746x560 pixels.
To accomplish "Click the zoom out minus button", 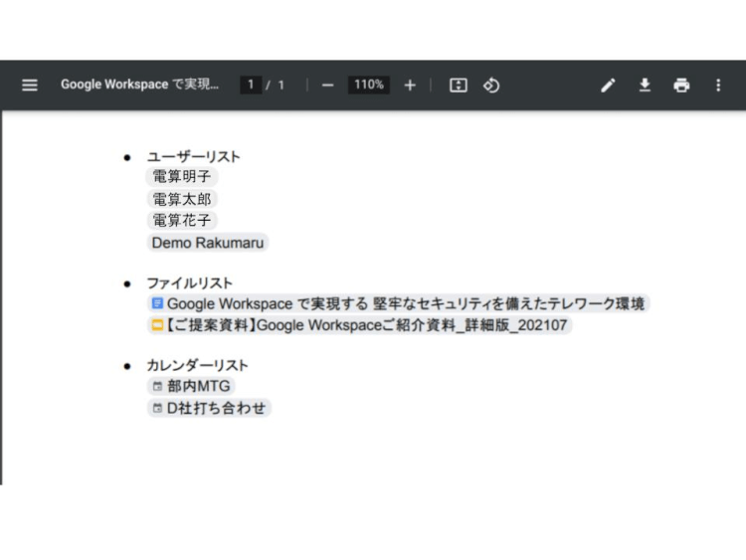I will click(328, 86).
